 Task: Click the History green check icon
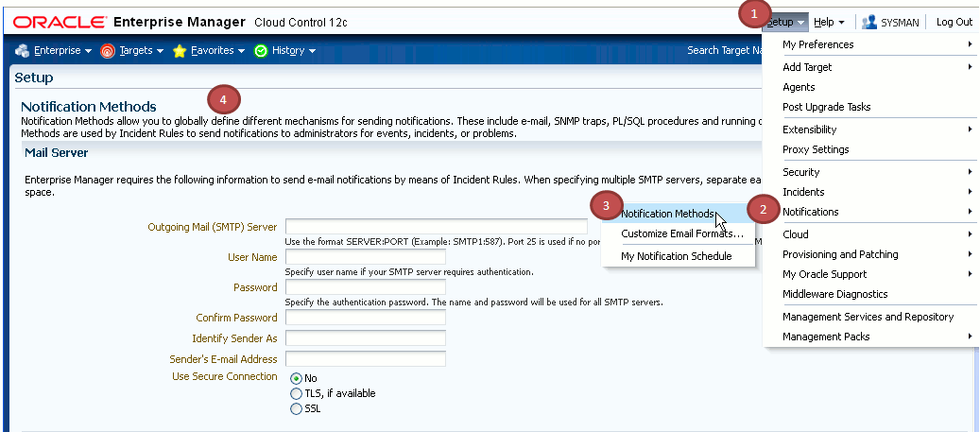261,51
